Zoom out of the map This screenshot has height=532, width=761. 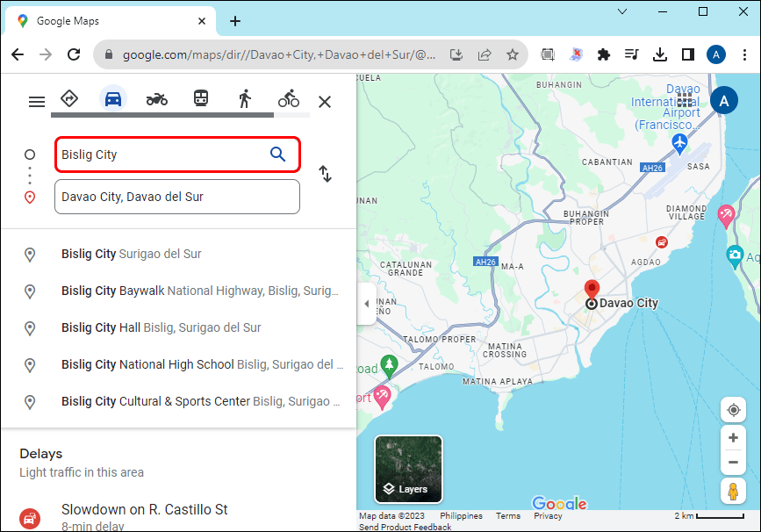pyautogui.click(x=733, y=462)
